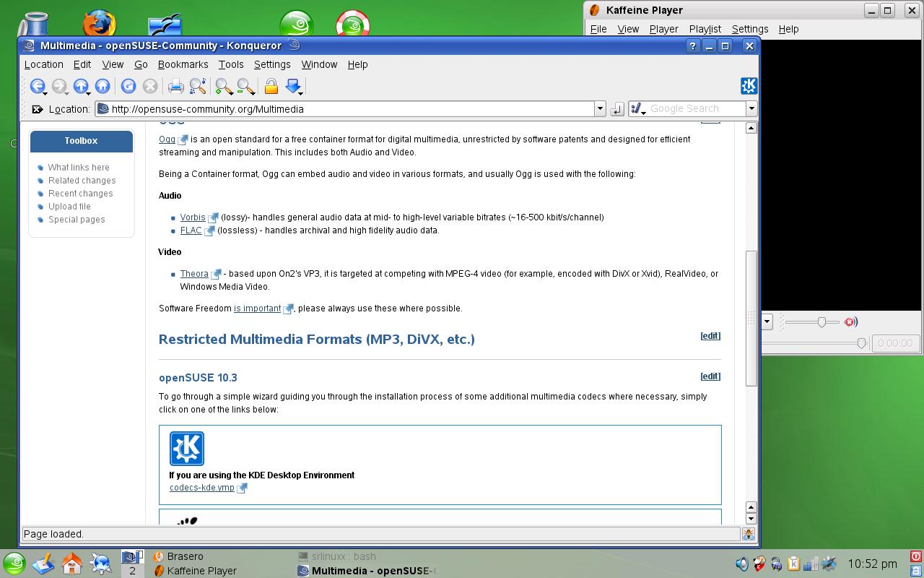Viewport: 924px width, 578px height.
Task: Expand the Back button history arrow
Action: coord(45,93)
